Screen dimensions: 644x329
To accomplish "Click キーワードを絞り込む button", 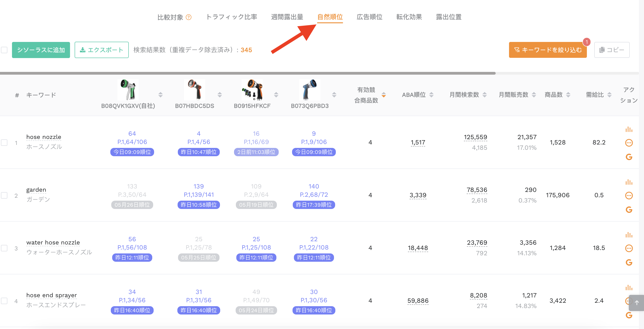I will (x=548, y=50).
